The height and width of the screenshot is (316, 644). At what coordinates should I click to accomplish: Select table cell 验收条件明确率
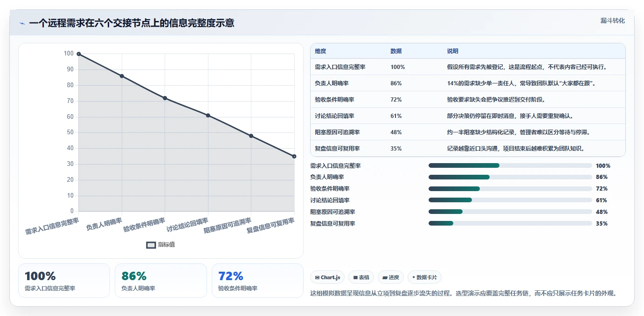(334, 100)
